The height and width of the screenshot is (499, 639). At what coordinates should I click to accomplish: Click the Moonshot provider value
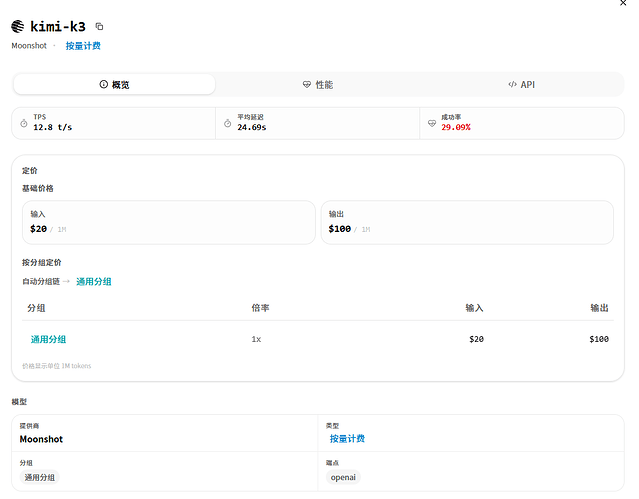pyautogui.click(x=41, y=439)
